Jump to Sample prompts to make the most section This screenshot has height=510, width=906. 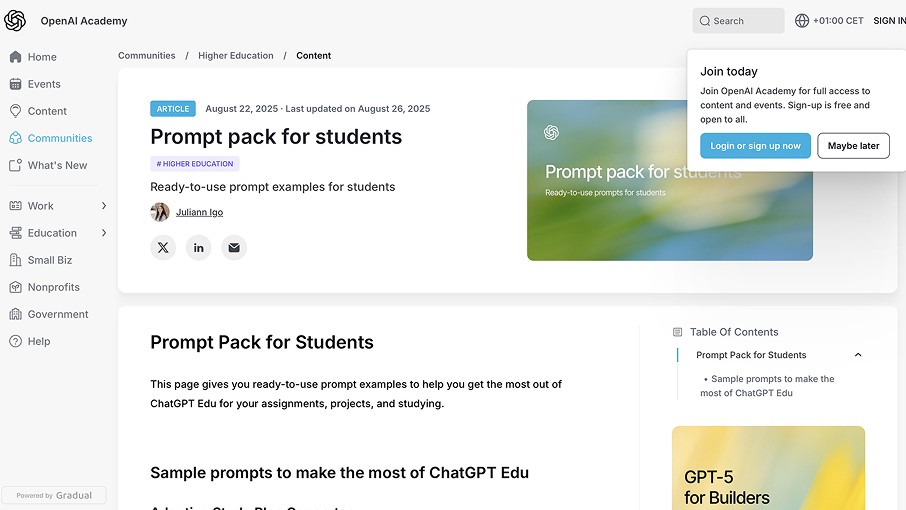[767, 386]
